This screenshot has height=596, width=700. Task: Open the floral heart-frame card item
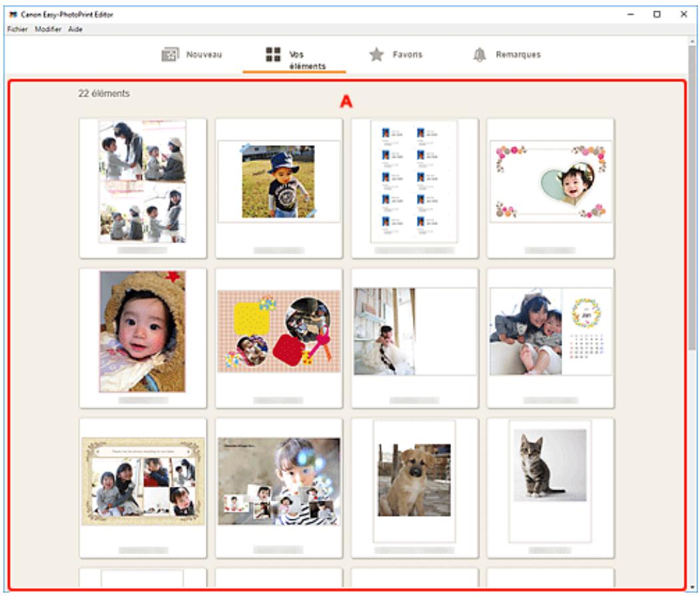[x=550, y=188]
